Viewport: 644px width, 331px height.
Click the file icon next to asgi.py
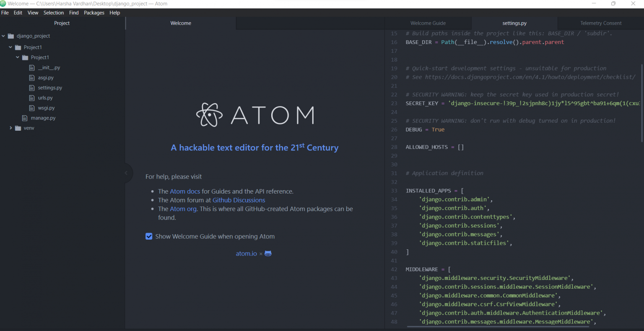pos(32,78)
